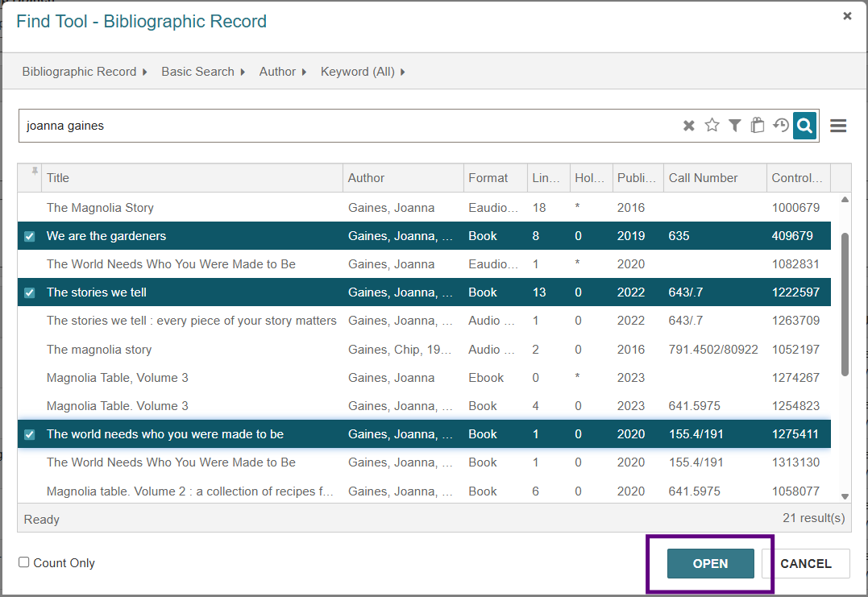Click the clipboard paste icon in the search bar
Image resolution: width=868 pixels, height=597 pixels.
(x=758, y=126)
